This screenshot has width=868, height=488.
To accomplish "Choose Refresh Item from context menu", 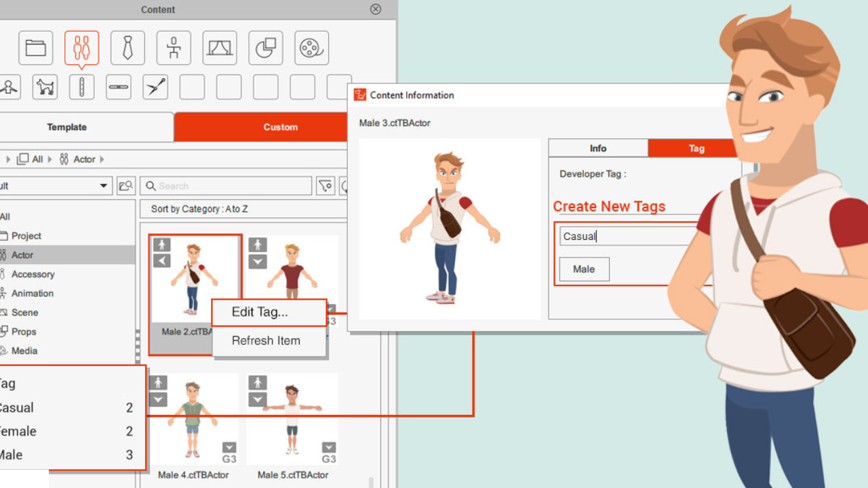I will 266,341.
